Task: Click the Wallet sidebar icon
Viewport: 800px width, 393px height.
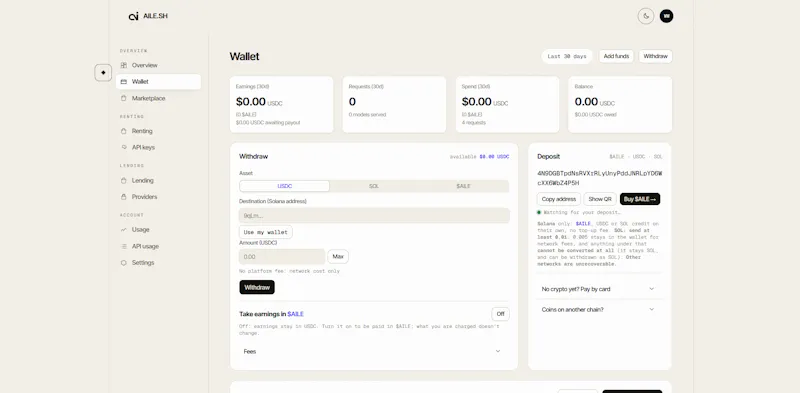Action: [123, 82]
